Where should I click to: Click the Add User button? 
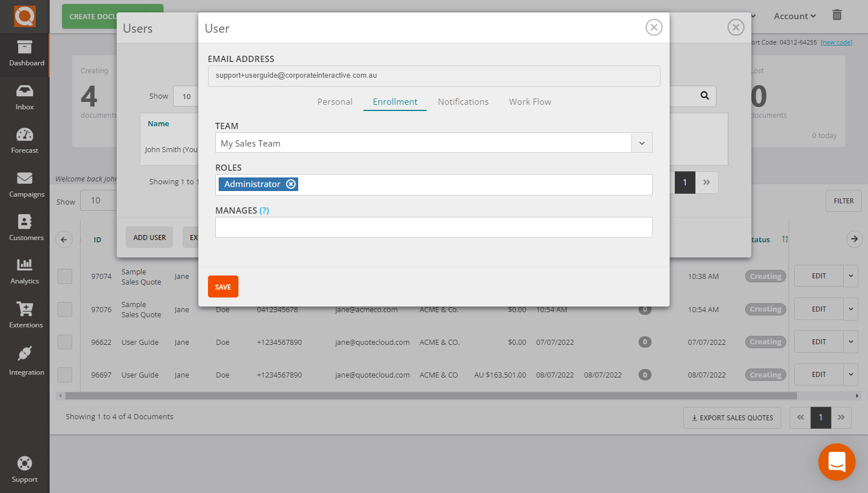coord(149,238)
